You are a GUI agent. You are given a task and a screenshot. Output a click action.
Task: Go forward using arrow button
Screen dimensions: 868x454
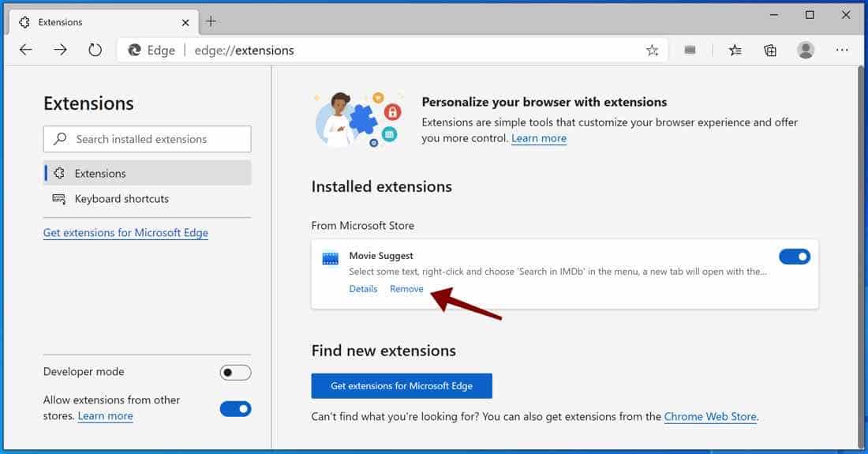(60, 50)
